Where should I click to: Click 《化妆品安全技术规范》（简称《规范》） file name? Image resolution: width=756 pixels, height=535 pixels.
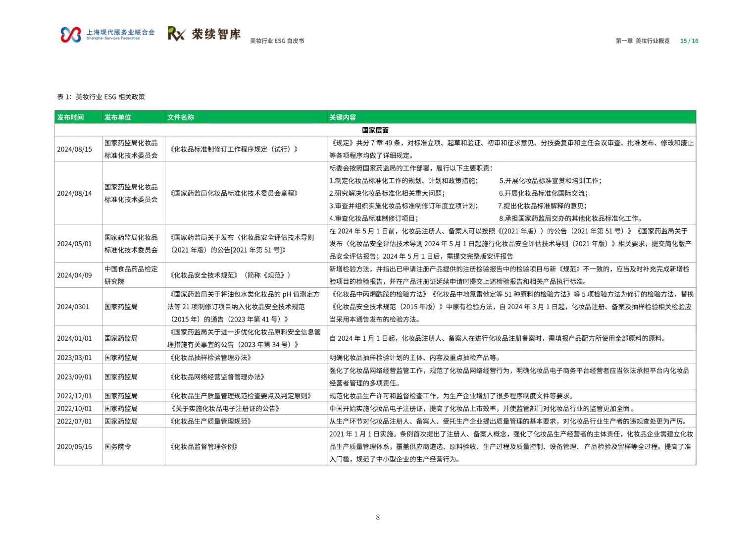231,275
